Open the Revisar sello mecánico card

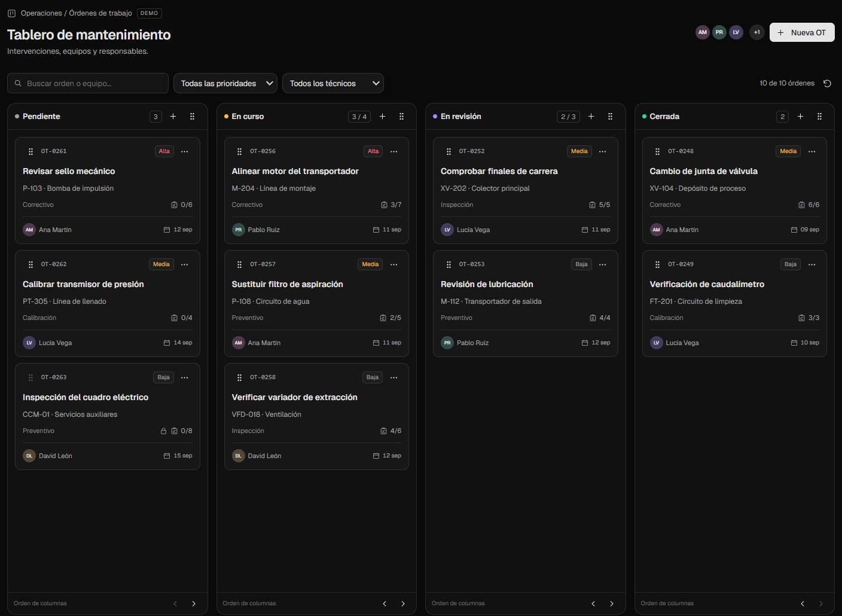coord(108,190)
